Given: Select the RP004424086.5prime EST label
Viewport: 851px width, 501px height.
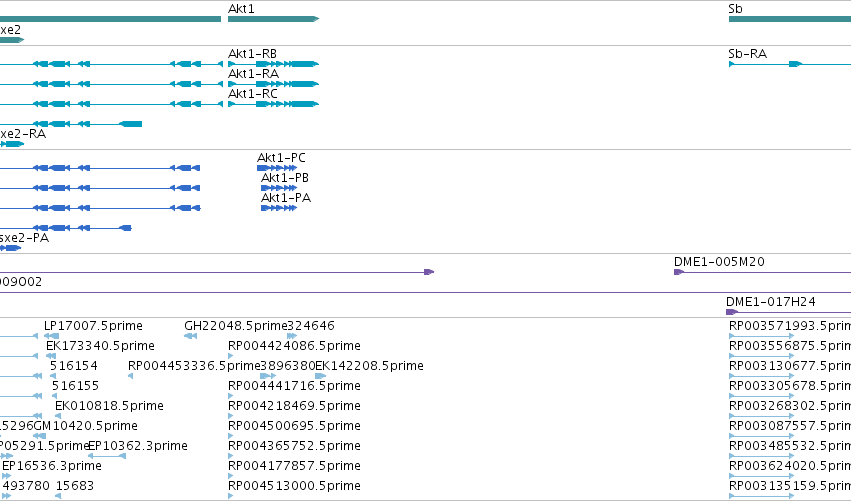Looking at the screenshot, I should (294, 346).
